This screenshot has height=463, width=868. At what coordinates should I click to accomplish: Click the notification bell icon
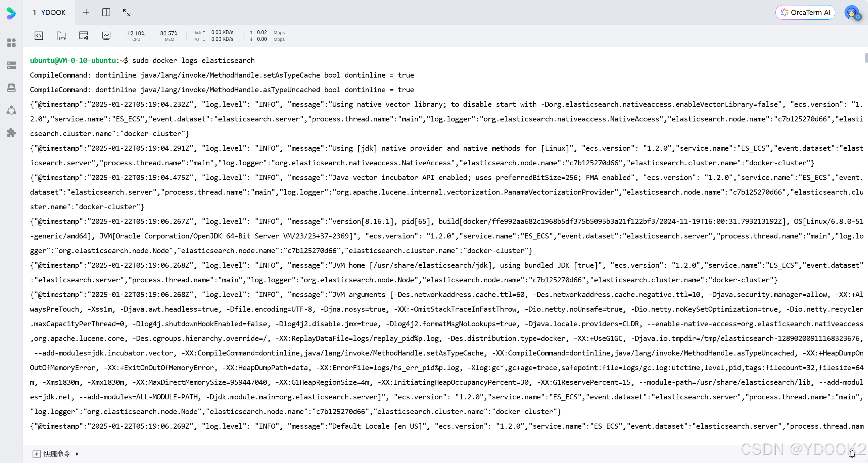coord(852,454)
